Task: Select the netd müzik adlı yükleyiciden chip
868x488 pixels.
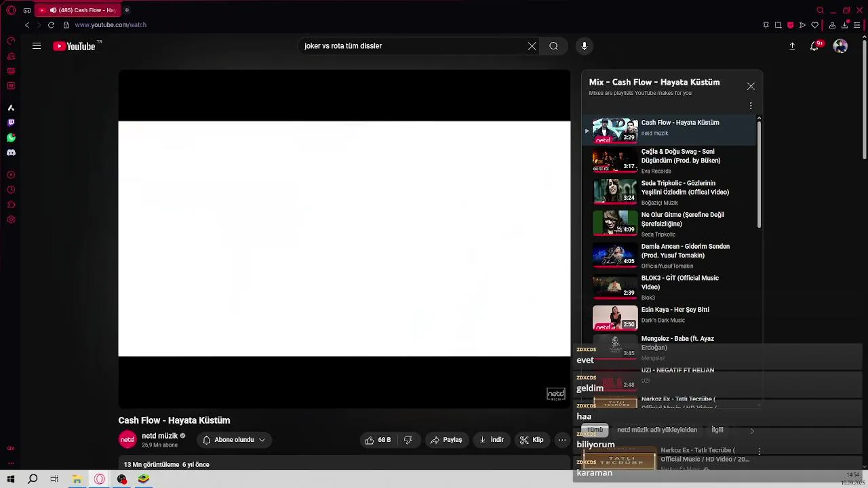Action: (657, 430)
